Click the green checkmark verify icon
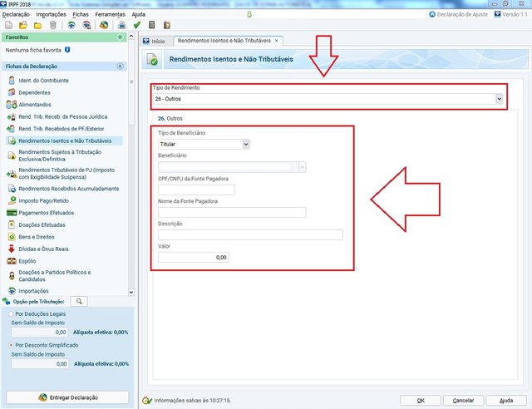 [137, 25]
